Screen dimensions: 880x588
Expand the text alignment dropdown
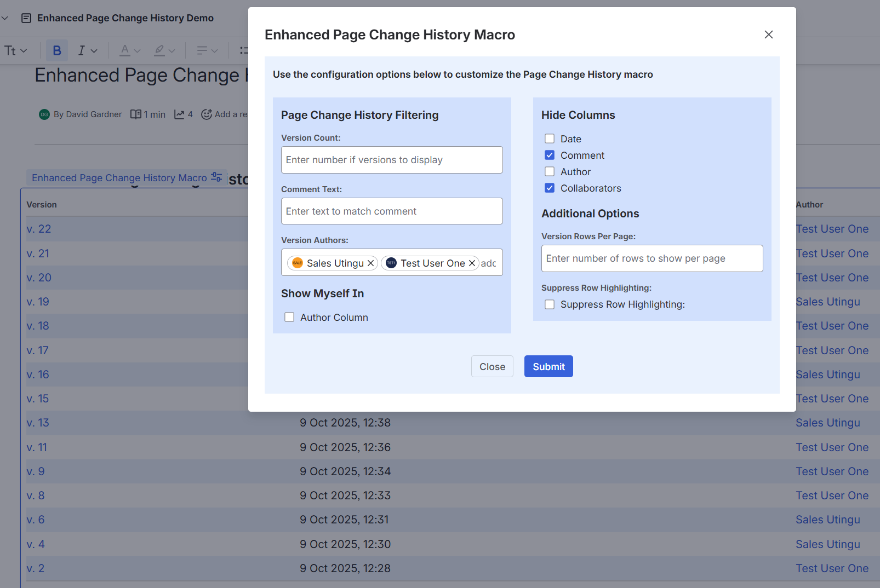click(214, 50)
